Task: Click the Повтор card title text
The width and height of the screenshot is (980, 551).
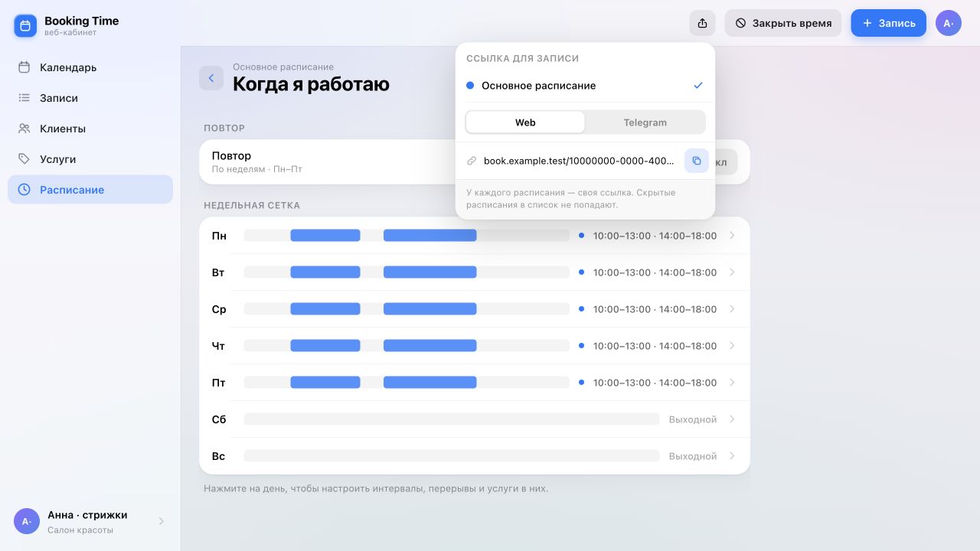Action: coord(231,155)
